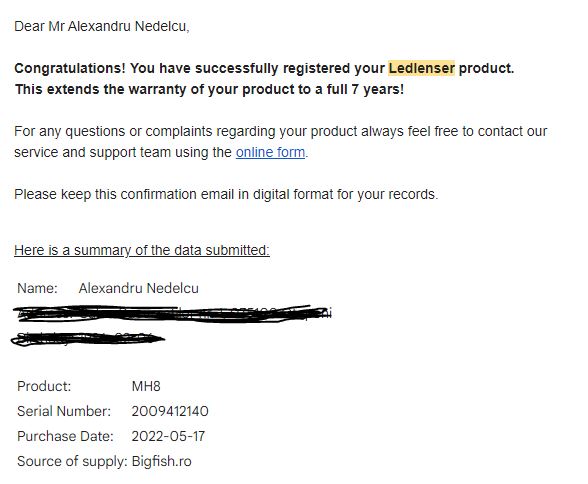Click the 'For any questions or complaints' sentence
This screenshot has height=484, width=588.
point(280,142)
